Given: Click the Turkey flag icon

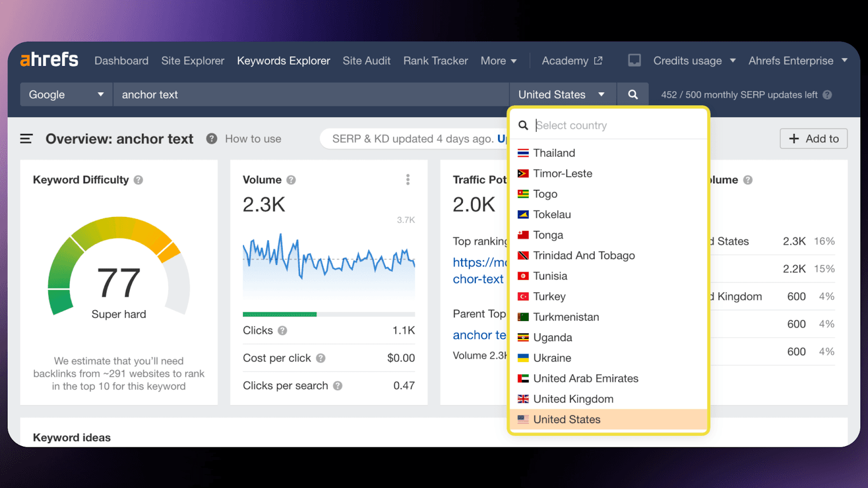Looking at the screenshot, I should pyautogui.click(x=523, y=297).
